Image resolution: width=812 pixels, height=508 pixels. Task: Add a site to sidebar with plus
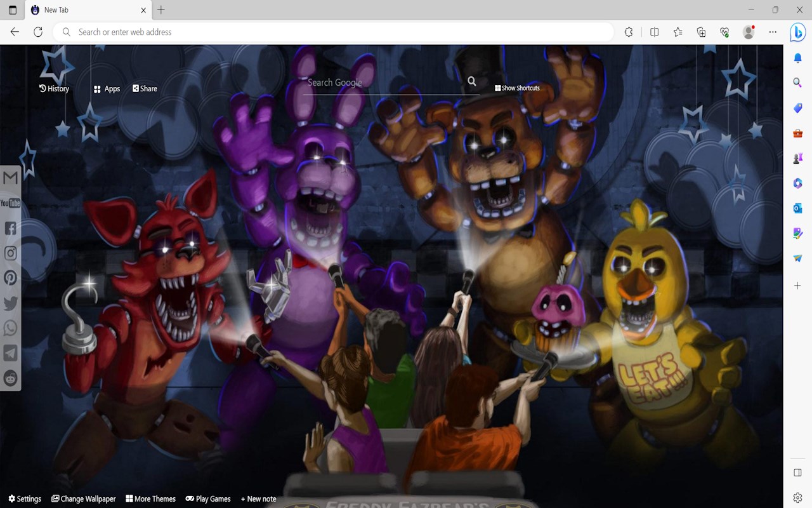tap(798, 286)
